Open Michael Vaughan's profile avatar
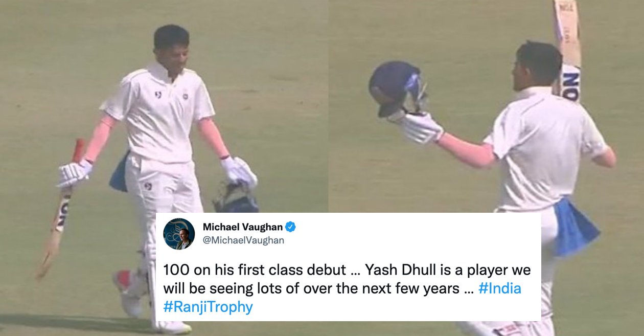 [x=179, y=234]
